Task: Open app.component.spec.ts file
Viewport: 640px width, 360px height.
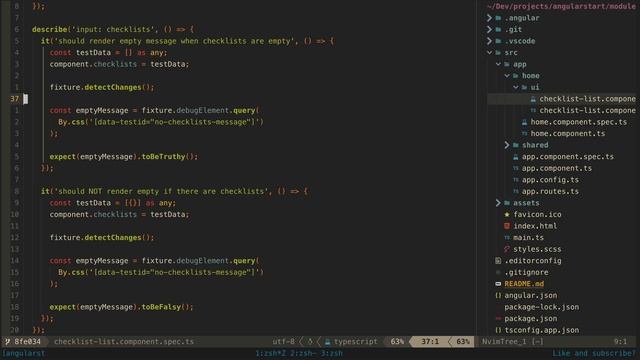Action: (x=568, y=157)
